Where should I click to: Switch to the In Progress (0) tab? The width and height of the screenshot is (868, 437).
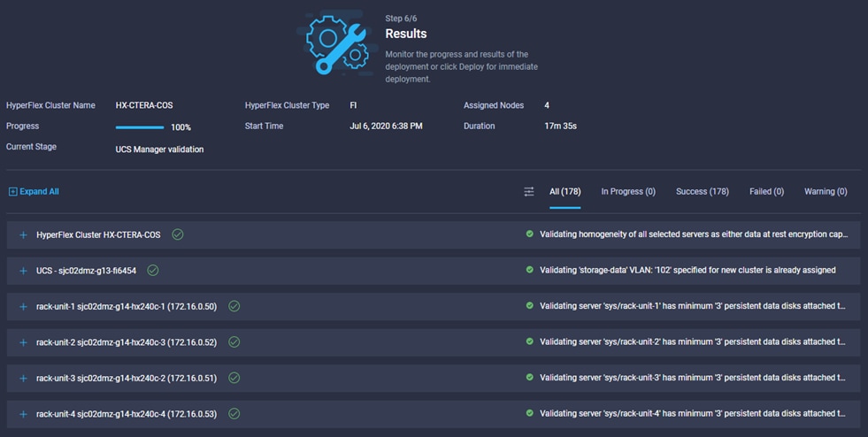[x=628, y=191]
